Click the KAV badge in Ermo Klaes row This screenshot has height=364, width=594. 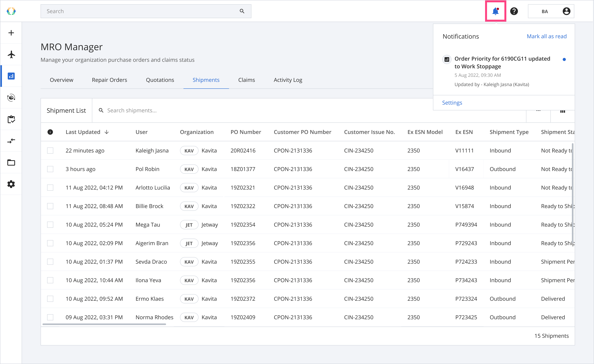point(189,299)
